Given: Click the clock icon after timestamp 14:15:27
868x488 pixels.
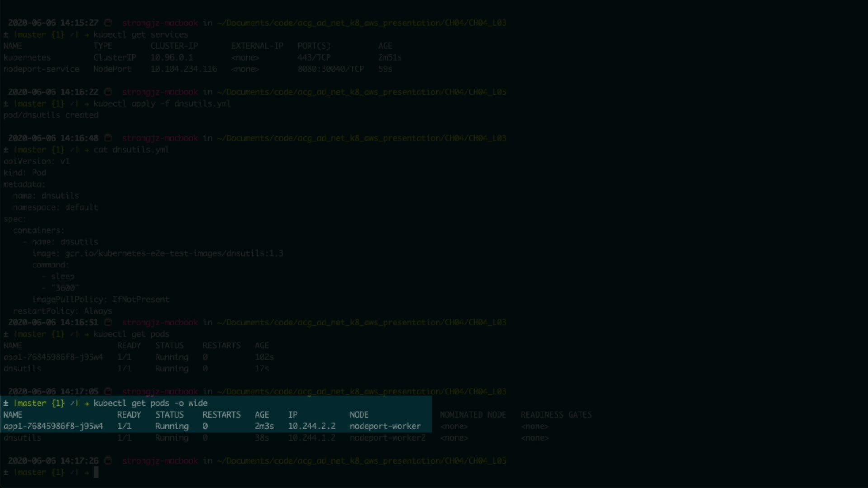Looking at the screenshot, I should (x=108, y=23).
